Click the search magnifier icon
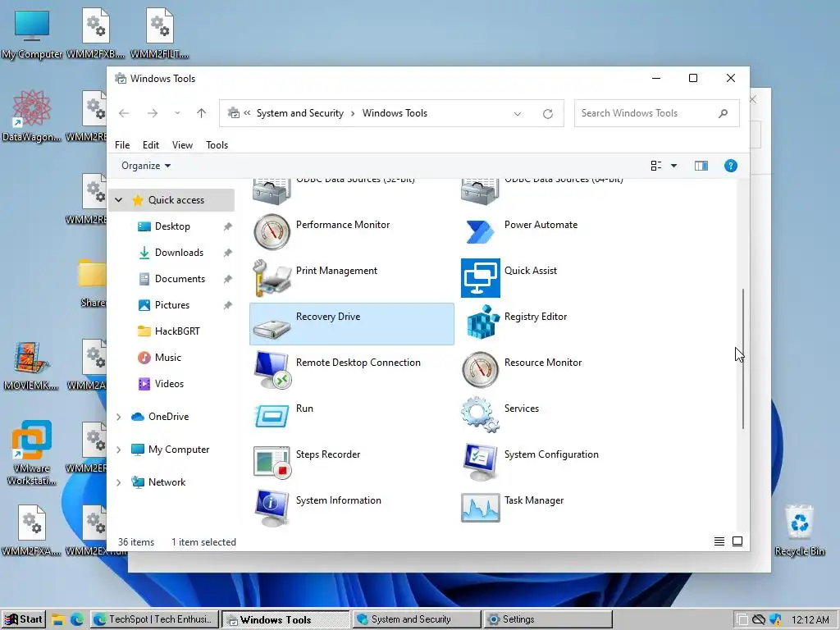Viewport: 840px width, 630px height. (x=724, y=113)
